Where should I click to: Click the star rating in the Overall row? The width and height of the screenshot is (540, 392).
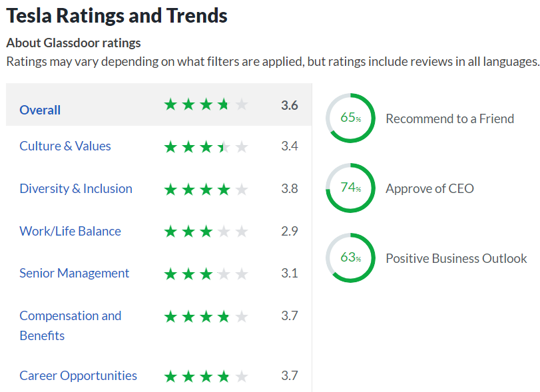point(206,104)
